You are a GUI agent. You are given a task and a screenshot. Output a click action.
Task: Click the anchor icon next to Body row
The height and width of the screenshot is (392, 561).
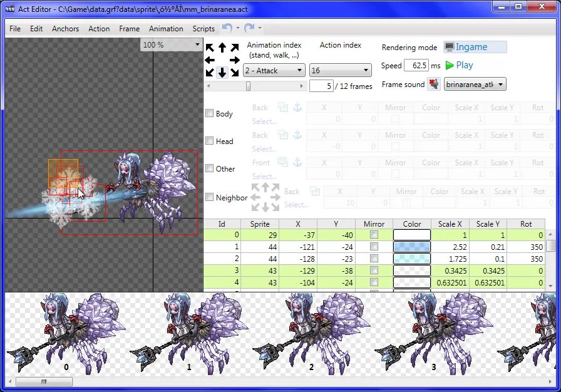point(297,107)
